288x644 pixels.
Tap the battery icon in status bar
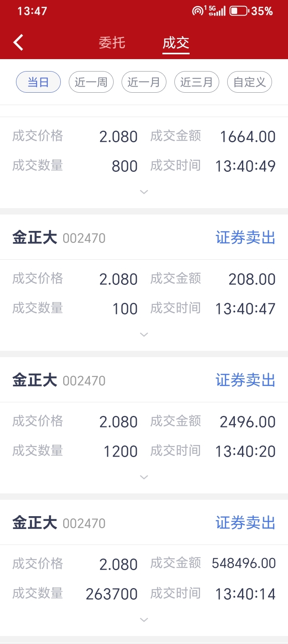click(x=239, y=11)
